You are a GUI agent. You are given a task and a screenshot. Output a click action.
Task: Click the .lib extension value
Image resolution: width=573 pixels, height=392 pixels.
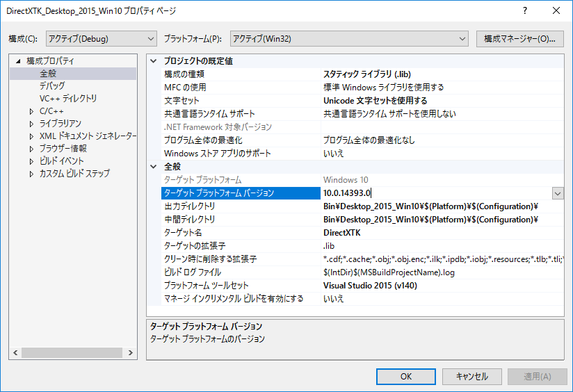click(x=329, y=245)
